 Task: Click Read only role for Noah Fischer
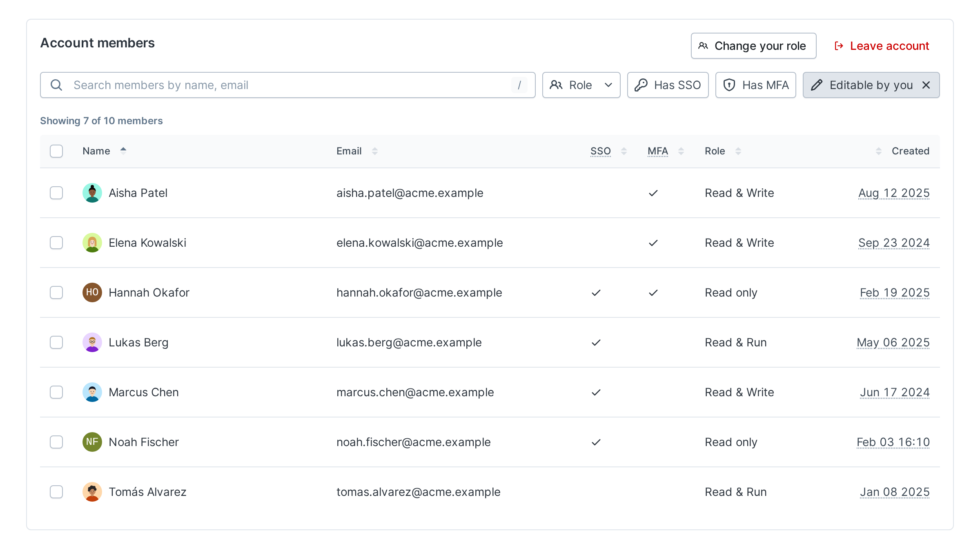point(731,442)
